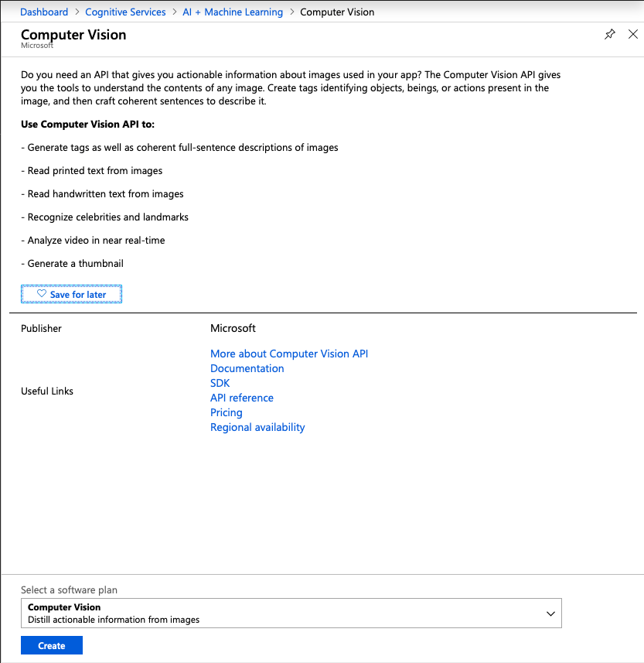Image resolution: width=644 pixels, height=663 pixels.
Task: Click the Publisher label
Action: 42,329
